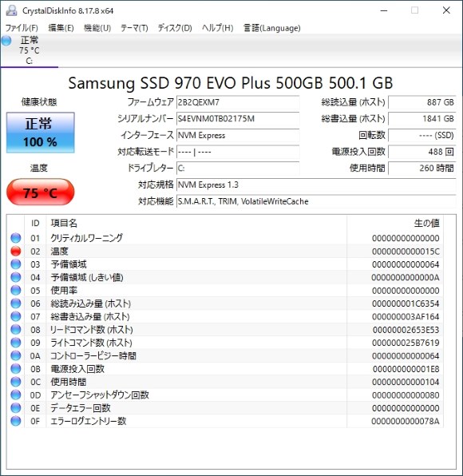
Task: Click the CrystalDiskInfo app icon in title bar
Action: [x=11, y=10]
